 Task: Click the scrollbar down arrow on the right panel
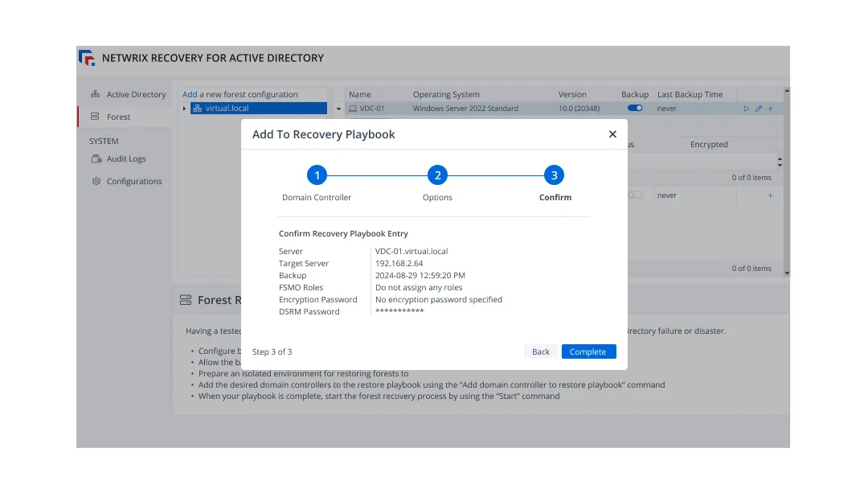pyautogui.click(x=787, y=273)
